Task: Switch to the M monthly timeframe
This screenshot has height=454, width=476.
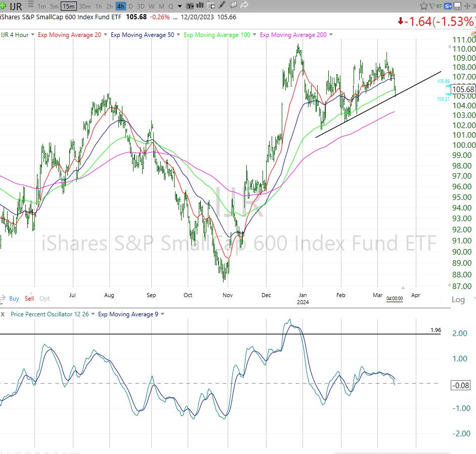Action: [x=161, y=7]
